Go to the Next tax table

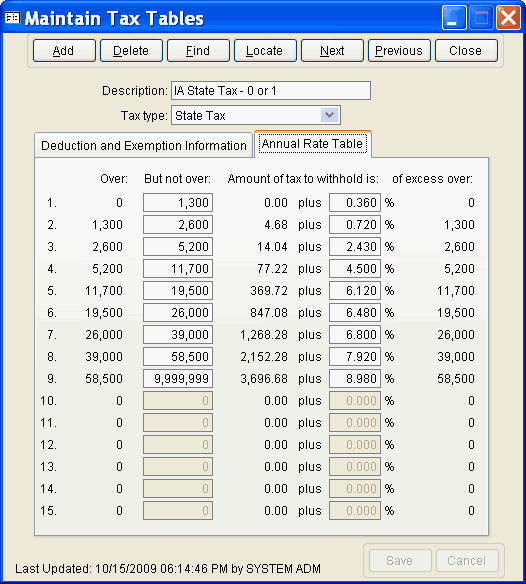pos(332,51)
